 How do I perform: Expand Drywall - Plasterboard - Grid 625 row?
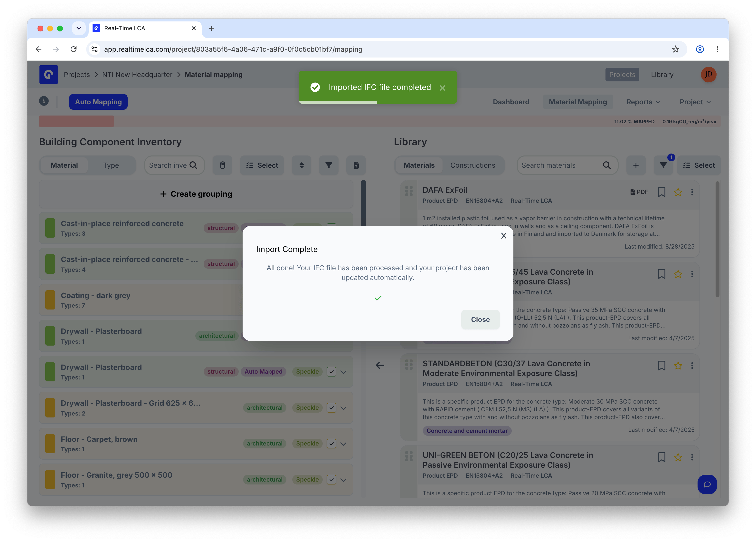343,408
